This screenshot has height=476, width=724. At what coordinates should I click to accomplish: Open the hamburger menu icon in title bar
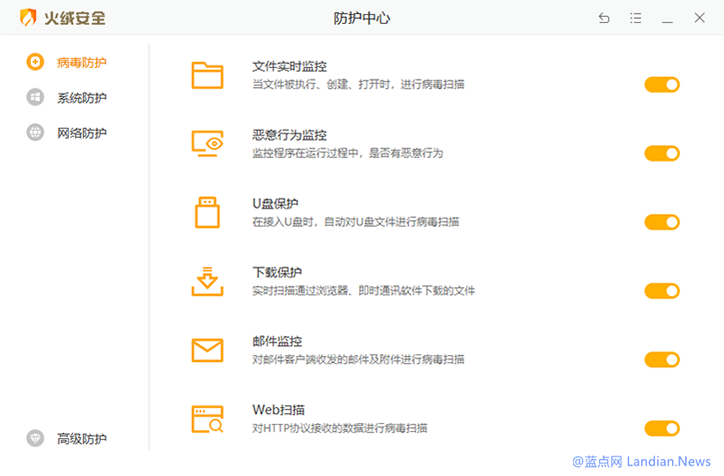click(x=636, y=18)
